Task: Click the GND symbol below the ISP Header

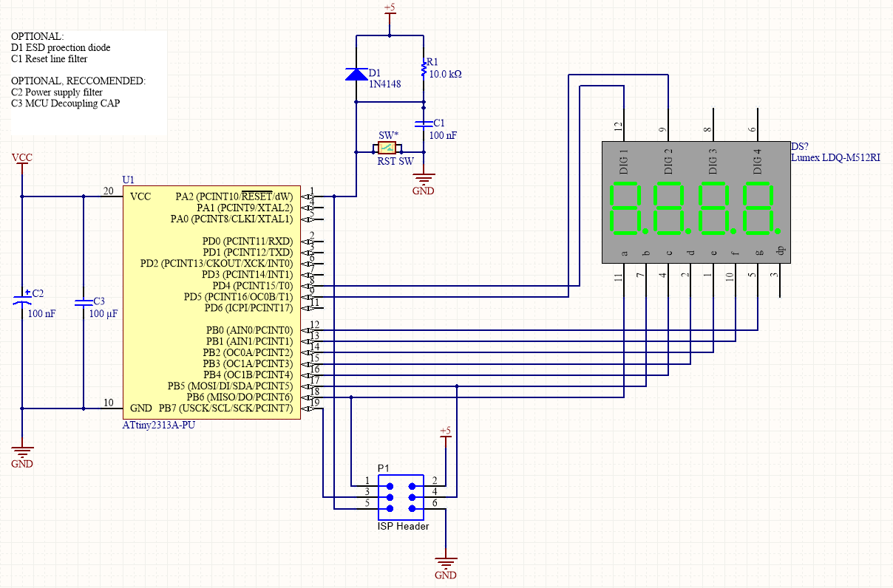Action: pyautogui.click(x=446, y=561)
